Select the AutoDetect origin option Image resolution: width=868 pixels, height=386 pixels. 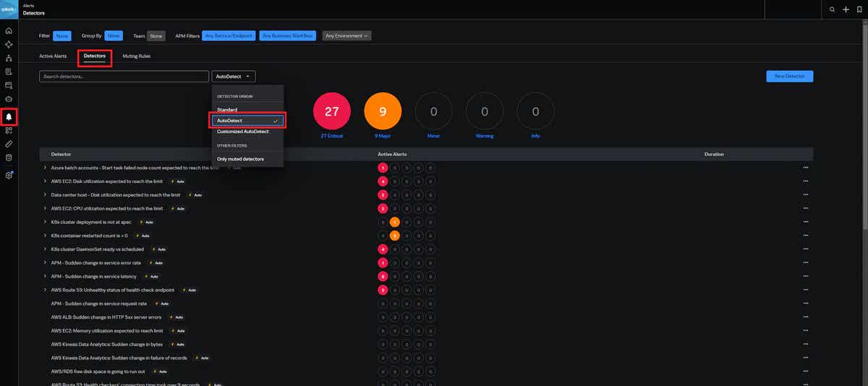(x=247, y=120)
